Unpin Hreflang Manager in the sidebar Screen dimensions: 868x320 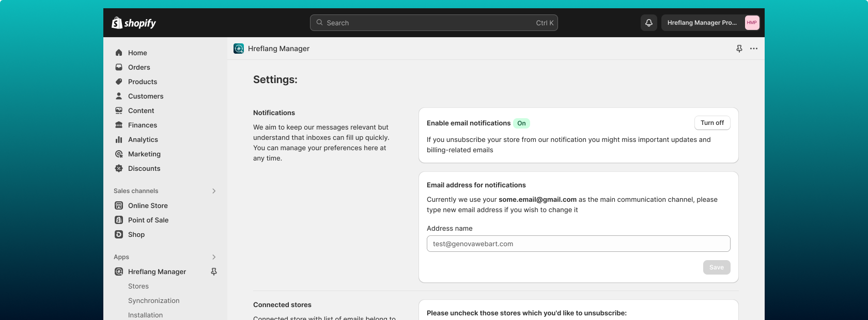click(x=214, y=271)
